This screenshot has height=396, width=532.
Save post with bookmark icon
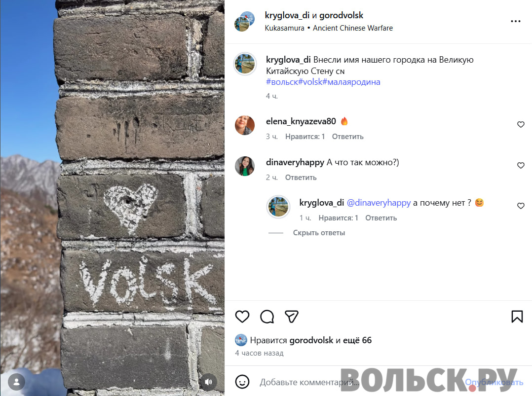pyautogui.click(x=517, y=317)
